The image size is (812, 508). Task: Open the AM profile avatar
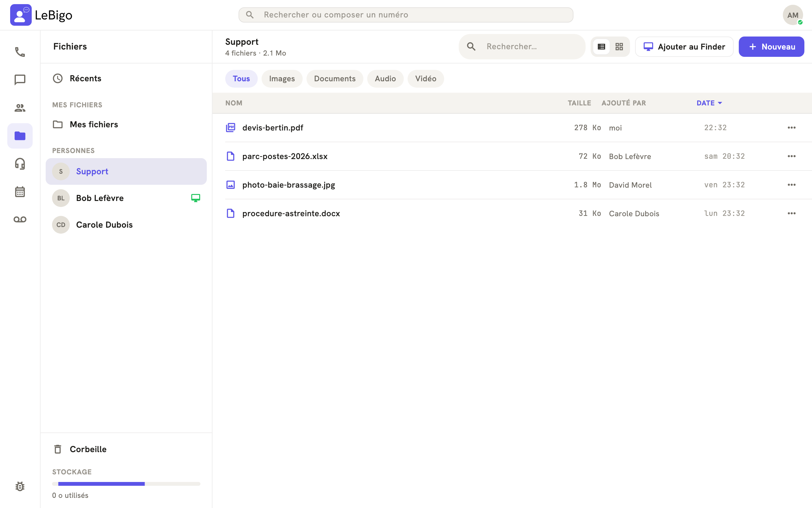793,15
